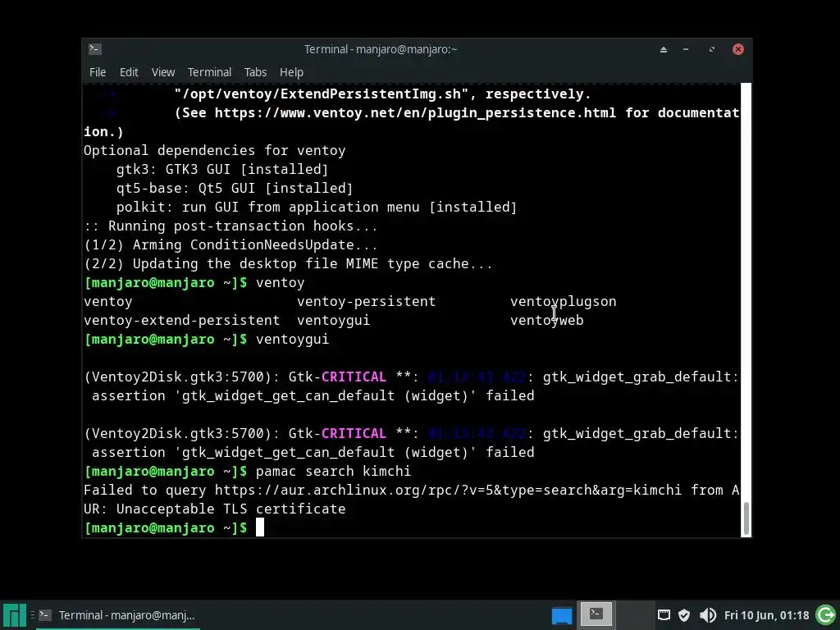Maximize the Terminal window
Screen dimensions: 840x630
pos(711,49)
